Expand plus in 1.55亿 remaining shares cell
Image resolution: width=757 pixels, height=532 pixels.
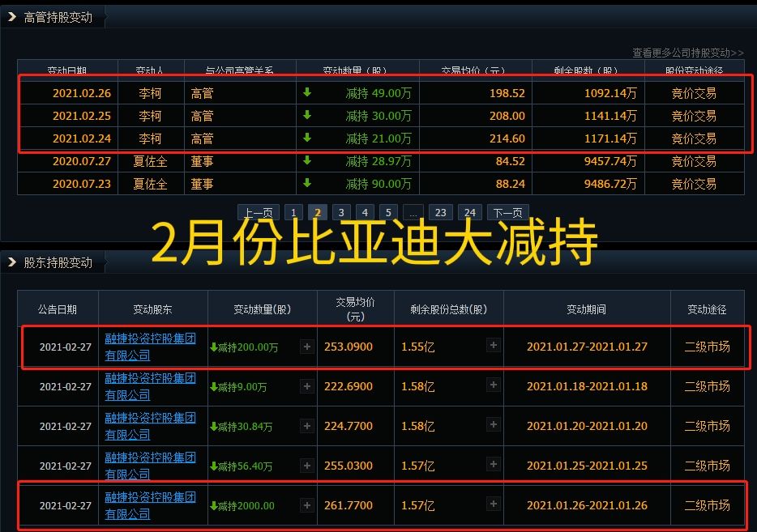click(493, 345)
